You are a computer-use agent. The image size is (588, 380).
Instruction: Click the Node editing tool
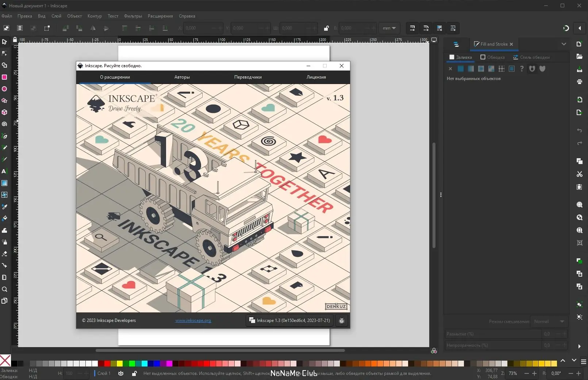(4, 53)
